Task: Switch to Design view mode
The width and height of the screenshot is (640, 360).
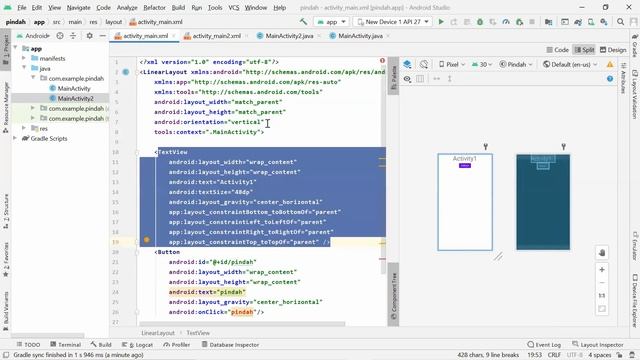Action: pos(613,50)
